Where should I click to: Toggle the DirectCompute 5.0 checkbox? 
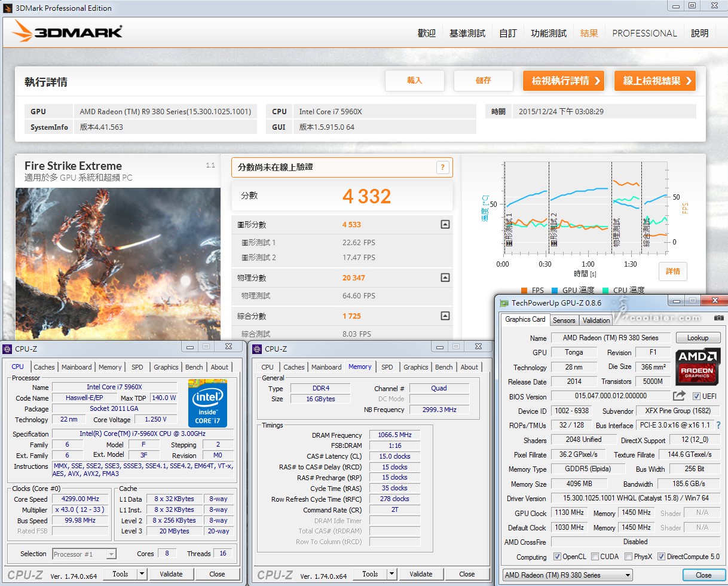[x=662, y=557]
